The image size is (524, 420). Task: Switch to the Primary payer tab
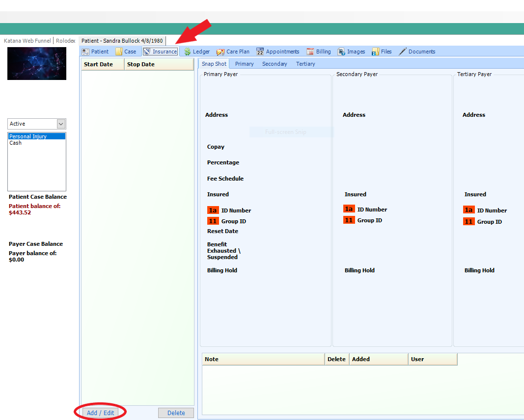[244, 64]
